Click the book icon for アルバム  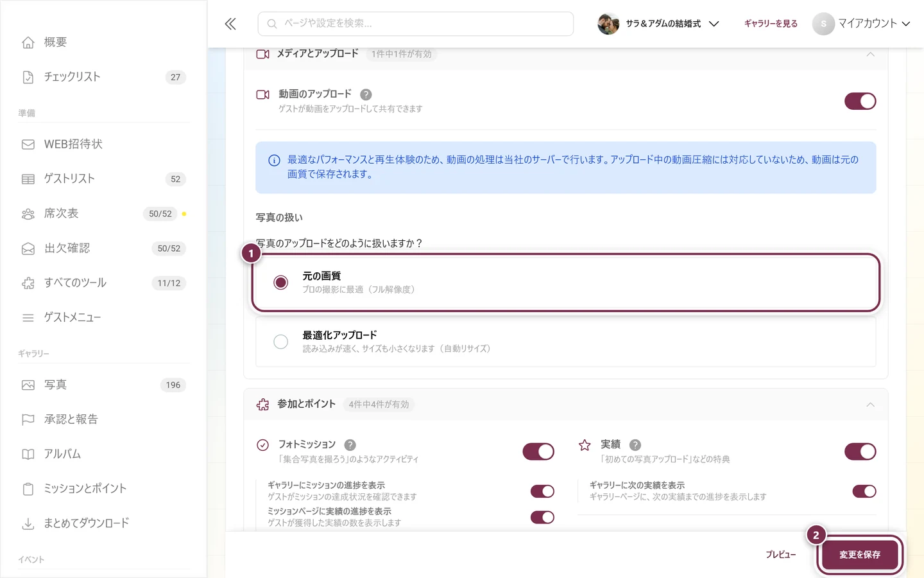[28, 455]
